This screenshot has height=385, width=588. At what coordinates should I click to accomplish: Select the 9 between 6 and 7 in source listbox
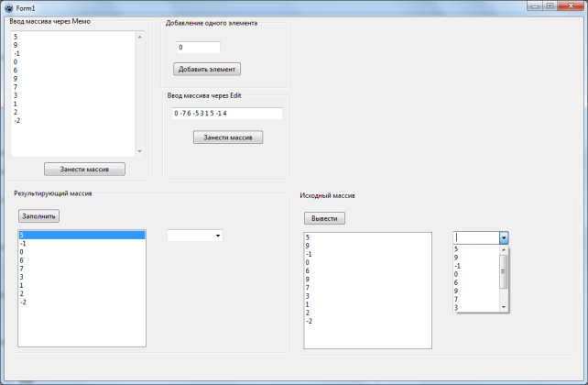(x=367, y=280)
